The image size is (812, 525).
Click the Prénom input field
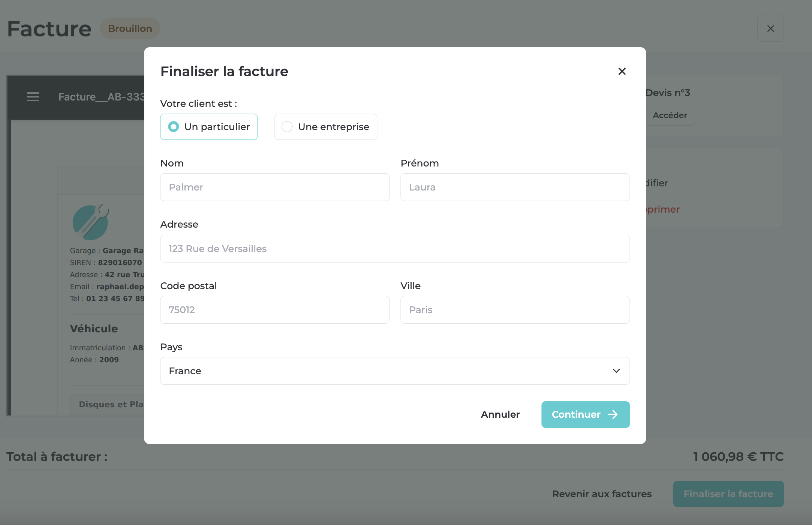pyautogui.click(x=515, y=187)
